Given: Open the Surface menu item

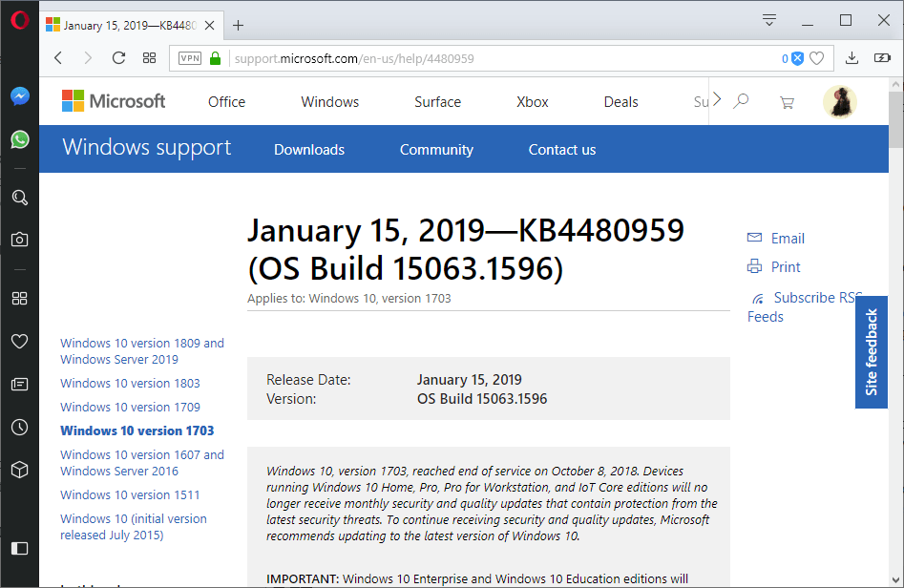Looking at the screenshot, I should click(437, 102).
